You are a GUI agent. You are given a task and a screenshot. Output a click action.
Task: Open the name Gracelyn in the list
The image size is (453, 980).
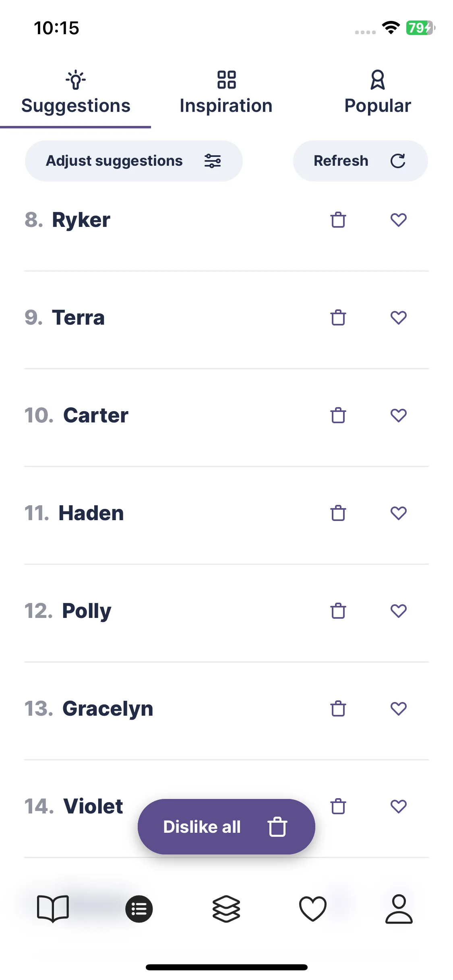108,708
